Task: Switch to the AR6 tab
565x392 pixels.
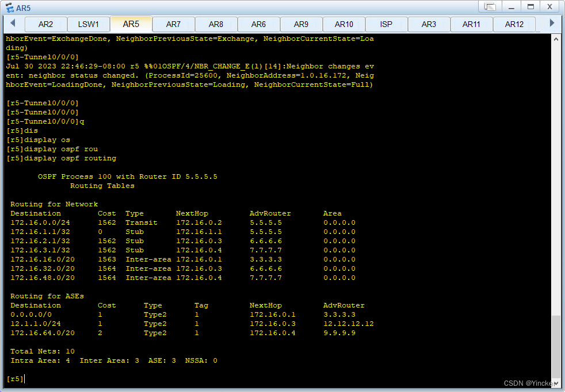Action: click(x=258, y=24)
